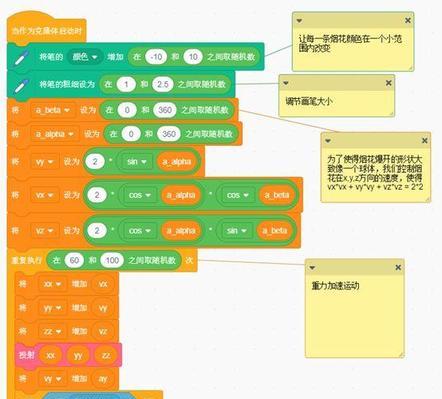Click the multiplier 2 in vy block

click(95, 162)
